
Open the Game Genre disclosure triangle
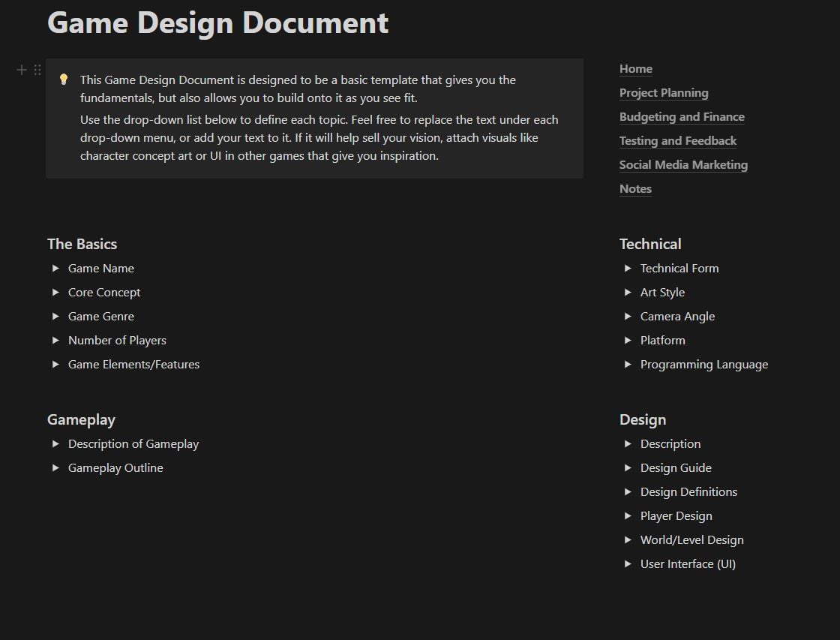(x=55, y=316)
